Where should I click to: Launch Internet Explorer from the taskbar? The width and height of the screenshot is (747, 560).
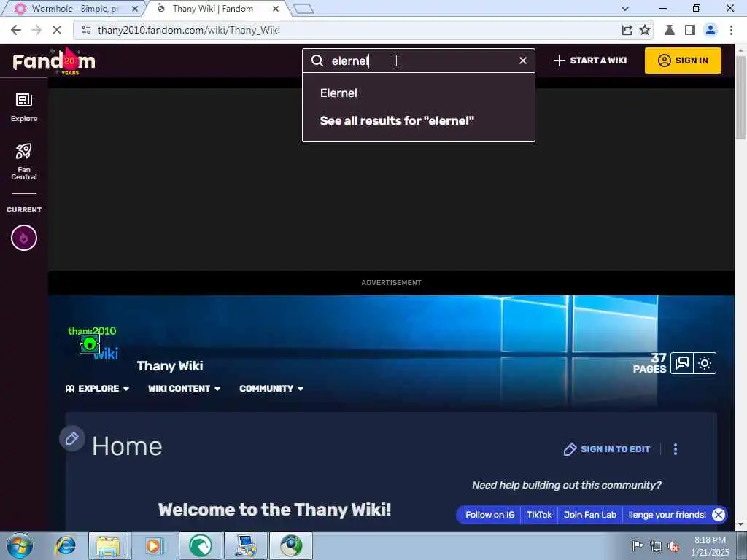[65, 545]
